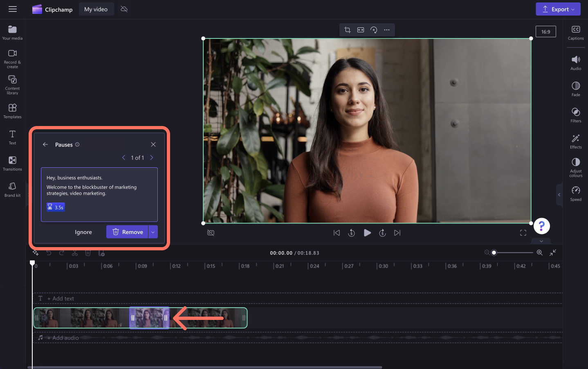This screenshot has height=369, width=588.
Task: Open more options ellipsis menu
Action: point(387,30)
